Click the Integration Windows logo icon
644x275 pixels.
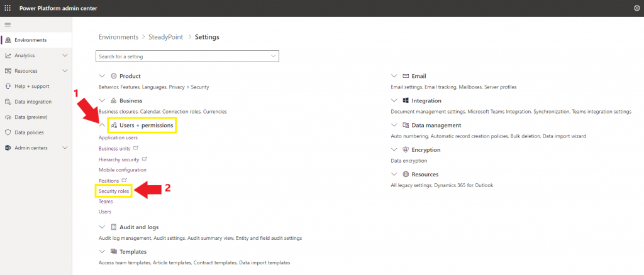pyautogui.click(x=406, y=101)
